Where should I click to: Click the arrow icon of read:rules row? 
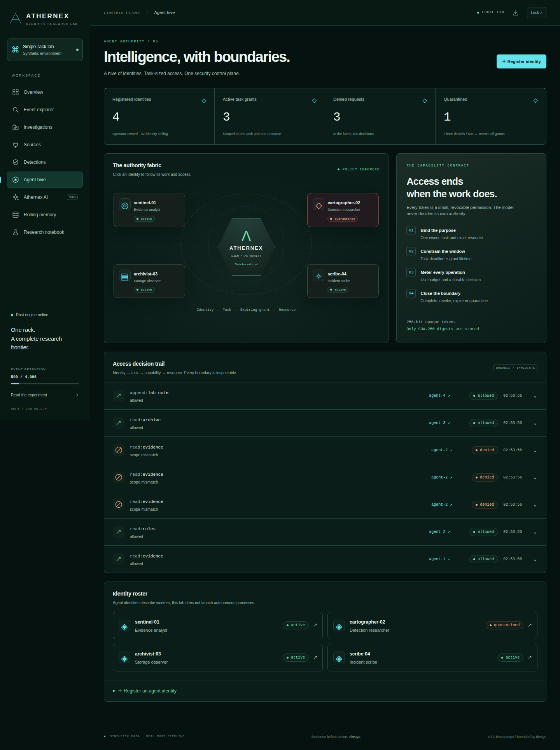119,532
